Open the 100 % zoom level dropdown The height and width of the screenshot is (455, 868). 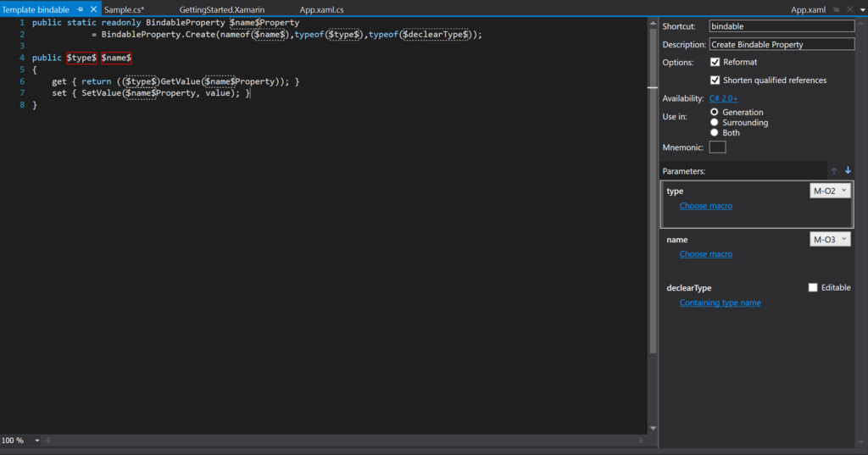(37, 441)
